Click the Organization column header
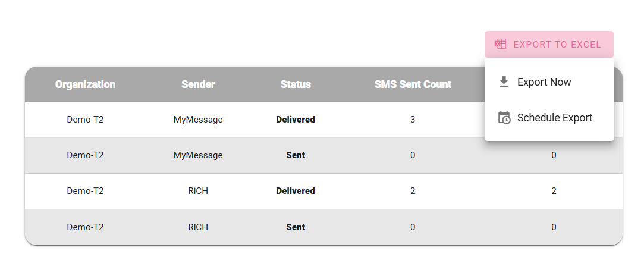644x257 pixels. [x=86, y=84]
